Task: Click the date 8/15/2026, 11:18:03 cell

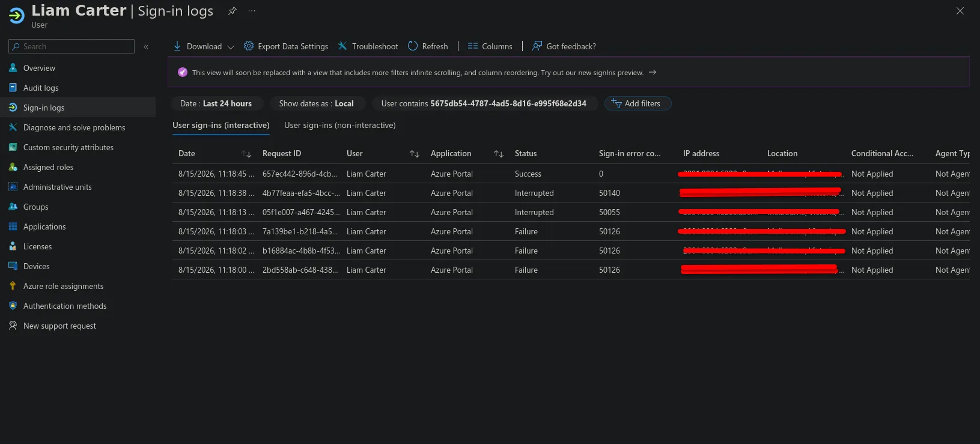Action: [x=216, y=231]
